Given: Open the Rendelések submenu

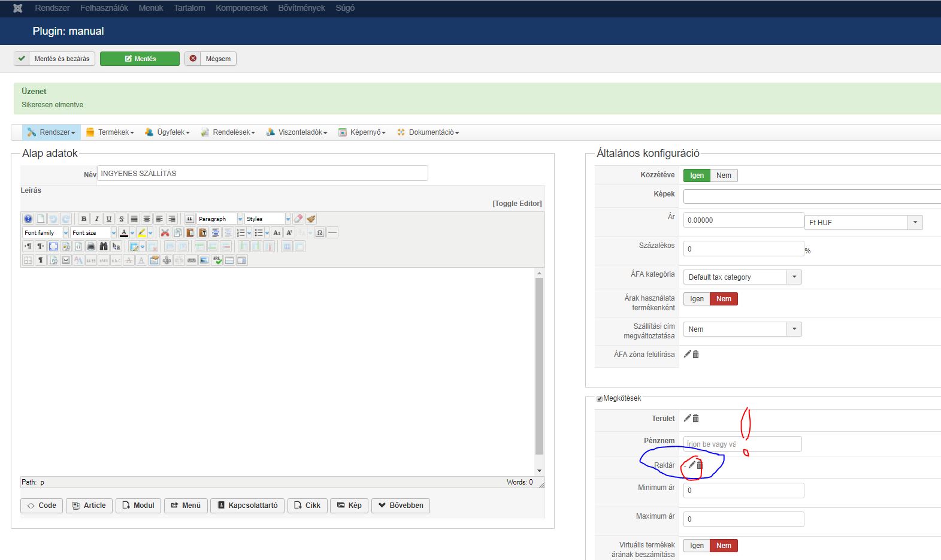Looking at the screenshot, I should point(228,132).
